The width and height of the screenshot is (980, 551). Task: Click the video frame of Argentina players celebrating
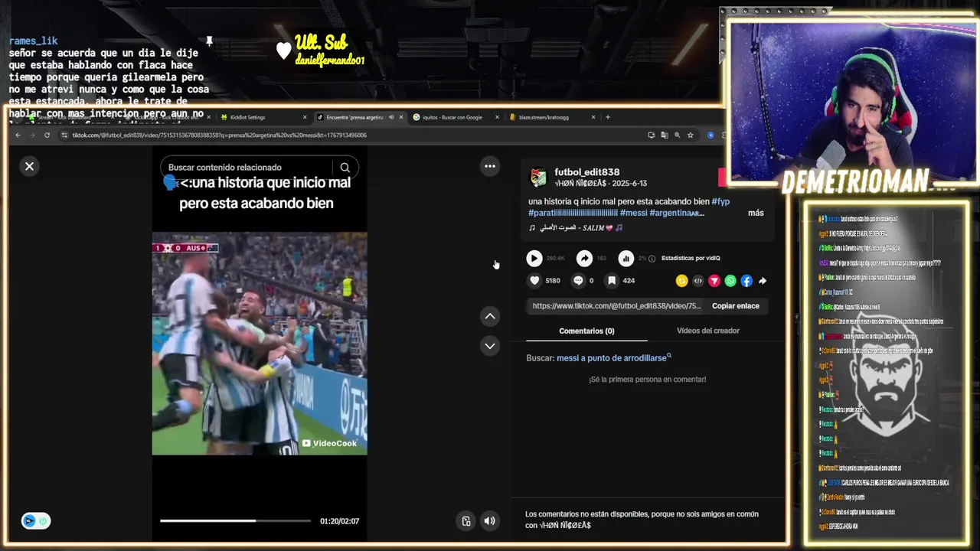click(260, 344)
